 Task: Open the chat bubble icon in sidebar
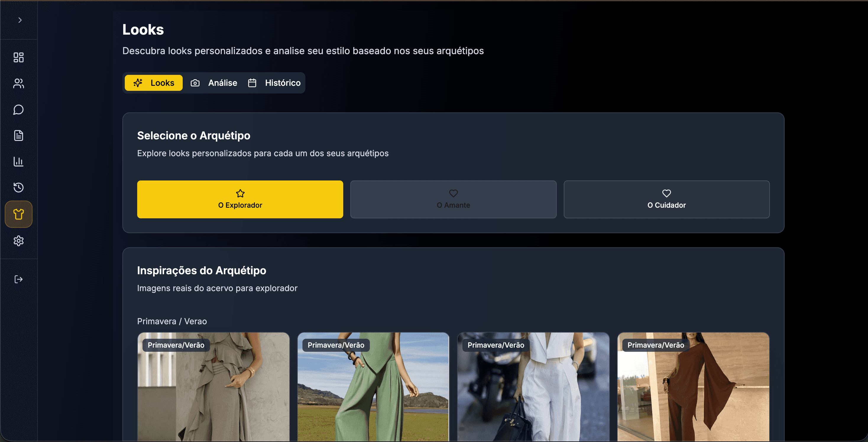pyautogui.click(x=19, y=109)
